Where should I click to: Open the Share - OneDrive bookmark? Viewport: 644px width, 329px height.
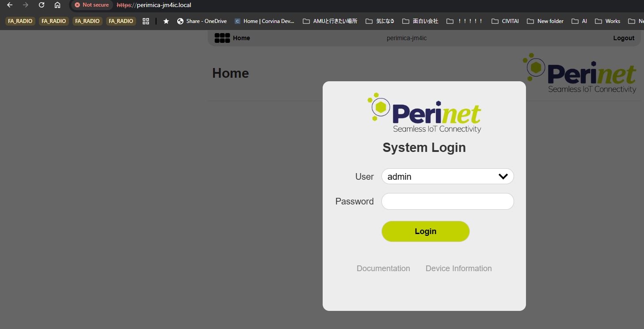tap(202, 21)
